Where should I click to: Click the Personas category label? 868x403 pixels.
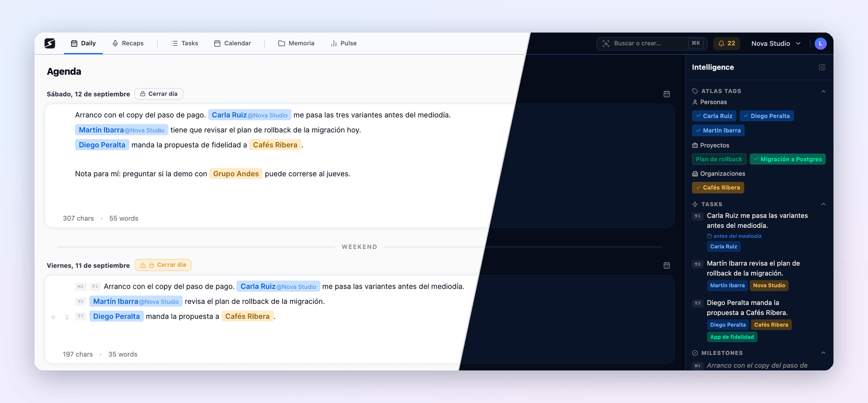710,102
